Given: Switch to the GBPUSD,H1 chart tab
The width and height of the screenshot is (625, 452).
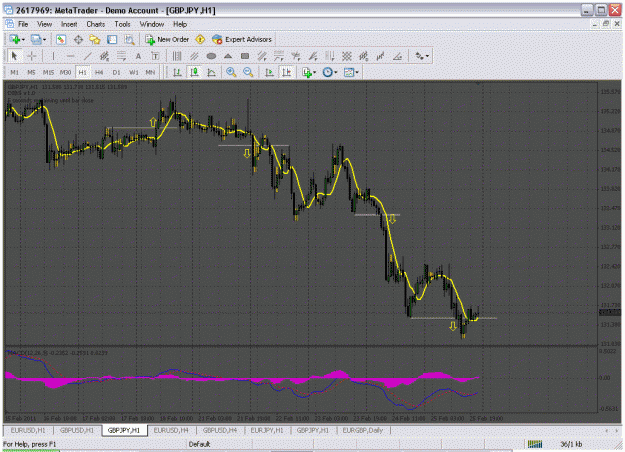Looking at the screenshot, I should 77,430.
